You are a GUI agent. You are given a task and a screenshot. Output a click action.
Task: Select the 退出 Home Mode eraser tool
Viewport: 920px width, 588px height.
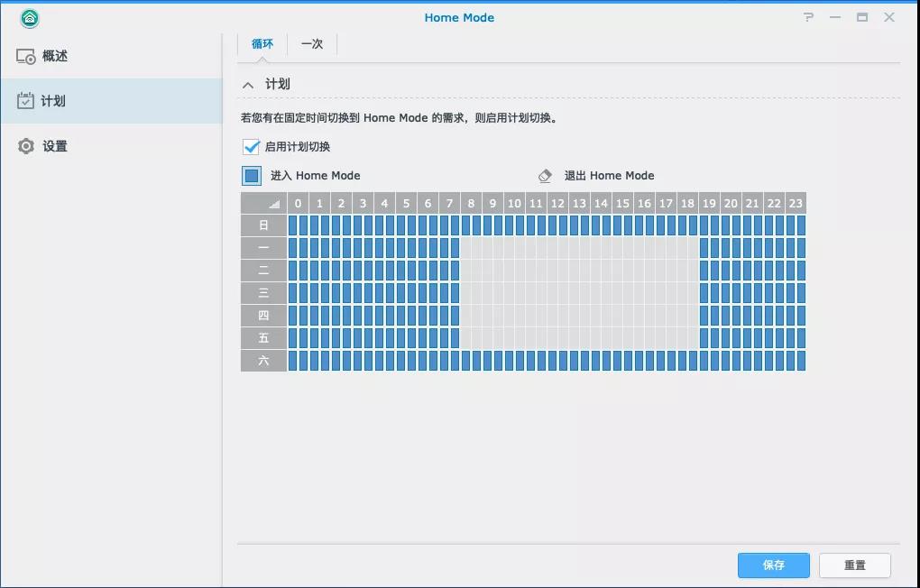pos(545,176)
